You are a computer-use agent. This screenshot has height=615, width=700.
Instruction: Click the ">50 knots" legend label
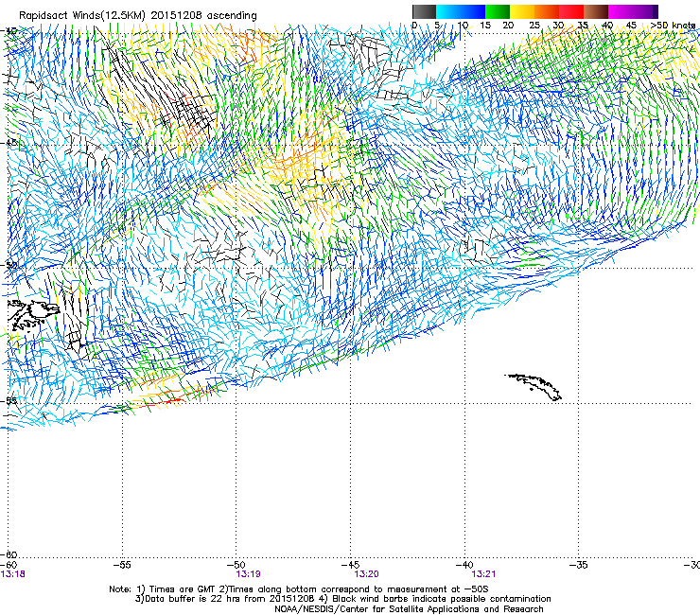[x=673, y=26]
